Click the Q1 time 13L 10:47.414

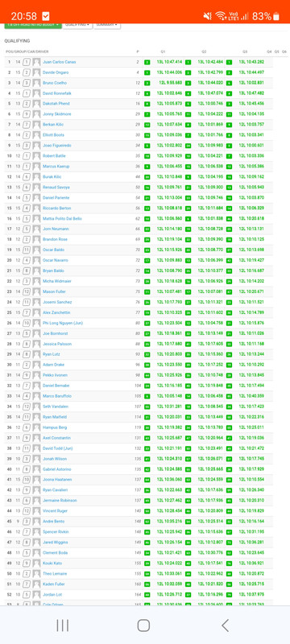click(x=169, y=62)
